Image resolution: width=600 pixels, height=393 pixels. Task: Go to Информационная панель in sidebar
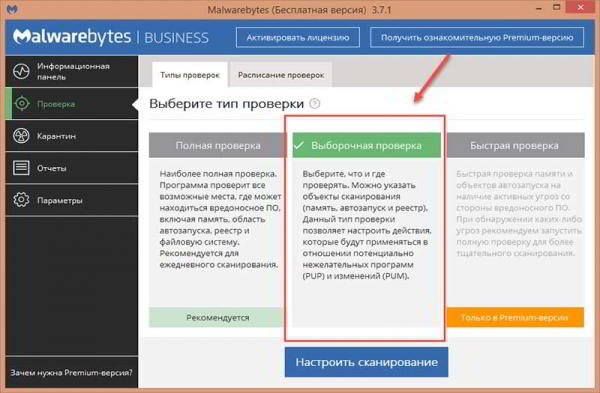coord(72,71)
